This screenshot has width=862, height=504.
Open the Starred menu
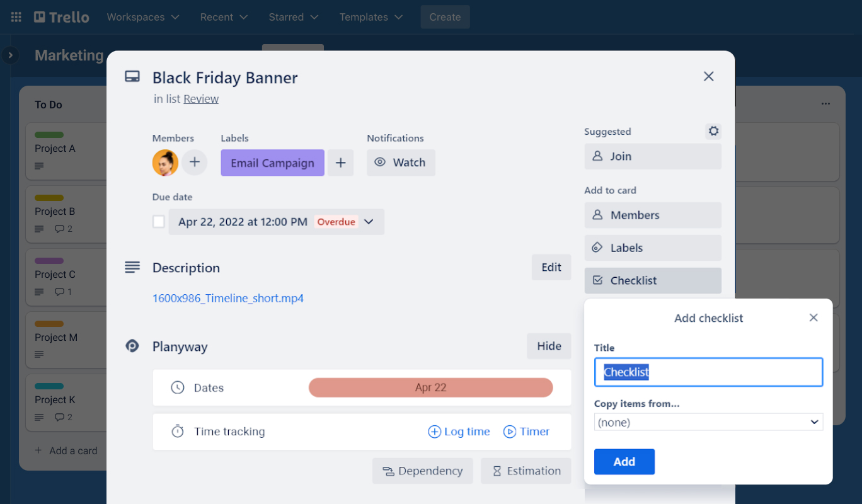point(293,17)
